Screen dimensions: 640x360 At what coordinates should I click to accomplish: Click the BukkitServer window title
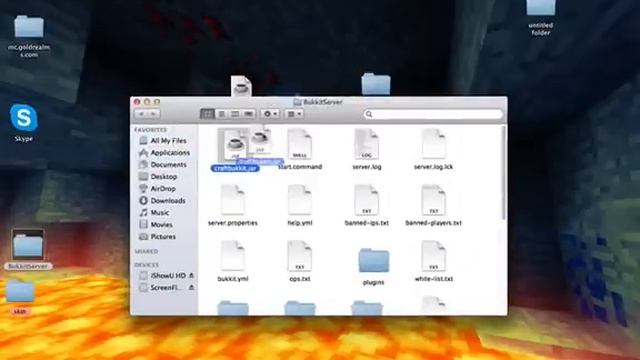(323, 102)
